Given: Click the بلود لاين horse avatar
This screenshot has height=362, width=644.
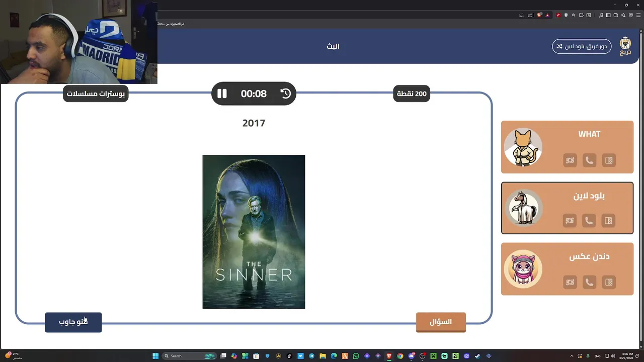Looking at the screenshot, I should (x=523, y=208).
